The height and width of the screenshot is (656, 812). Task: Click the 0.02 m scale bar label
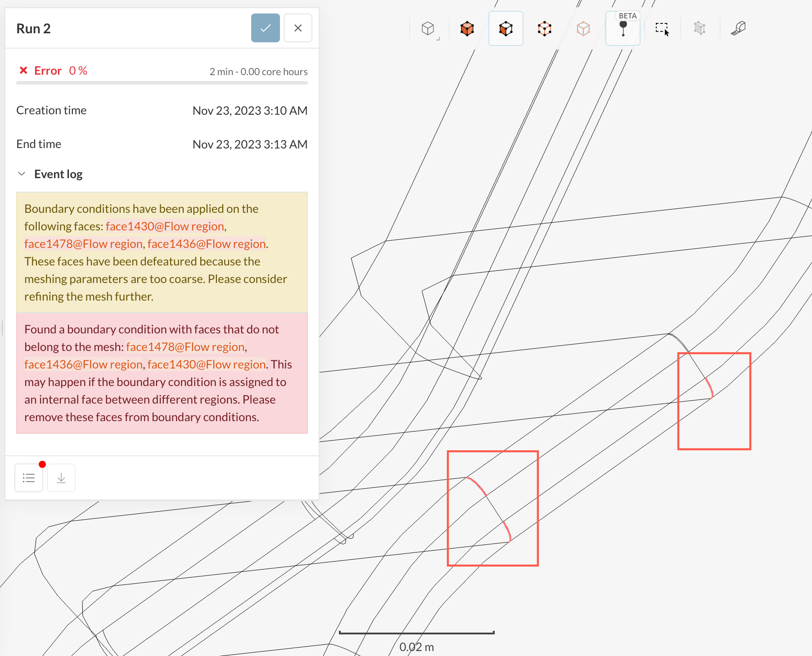click(x=417, y=647)
